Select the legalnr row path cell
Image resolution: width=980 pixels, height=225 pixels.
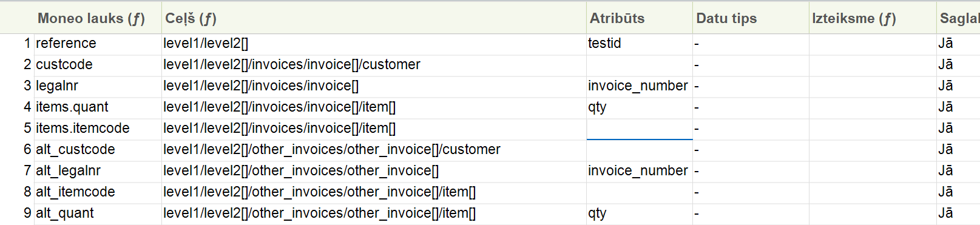(374, 86)
